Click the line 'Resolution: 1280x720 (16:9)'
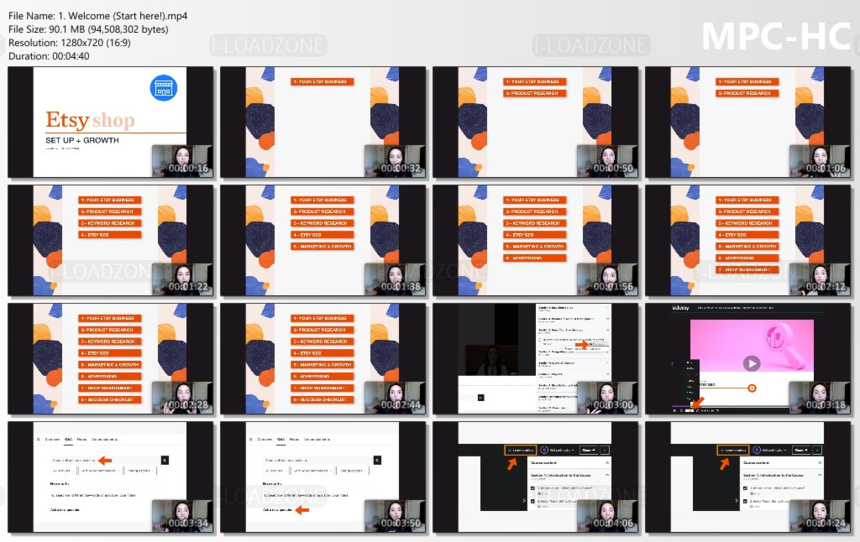 point(70,42)
